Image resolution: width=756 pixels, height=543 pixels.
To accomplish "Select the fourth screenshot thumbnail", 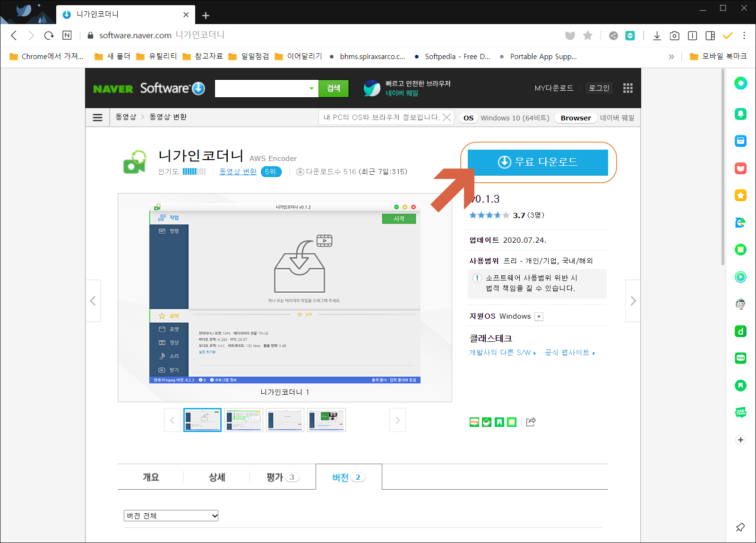I will pos(326,420).
